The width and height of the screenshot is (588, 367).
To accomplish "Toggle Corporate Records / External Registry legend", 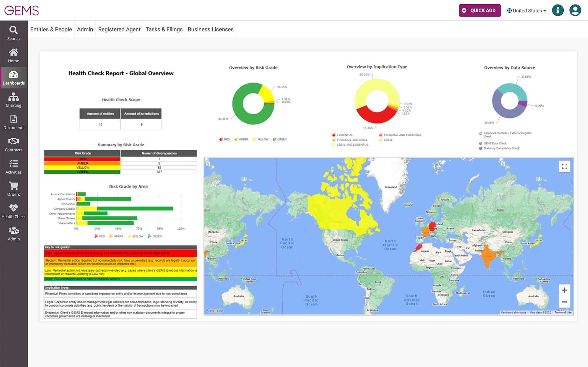I will [x=505, y=135].
